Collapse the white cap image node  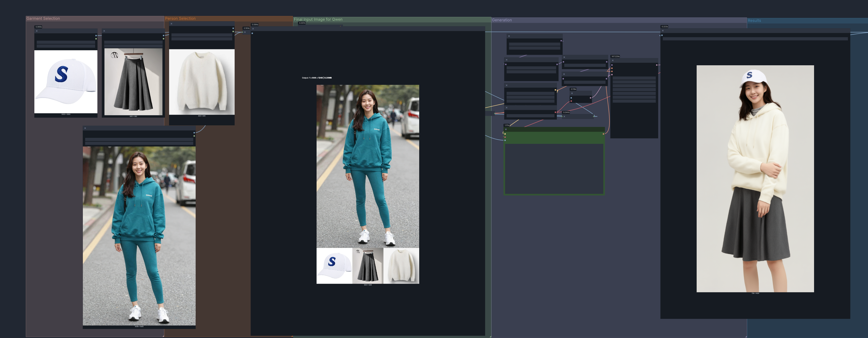[37, 31]
